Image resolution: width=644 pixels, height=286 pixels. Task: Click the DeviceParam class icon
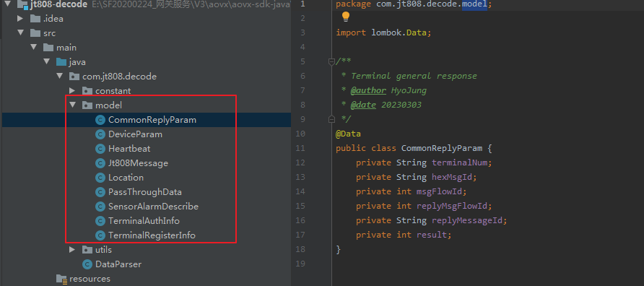[100, 134]
